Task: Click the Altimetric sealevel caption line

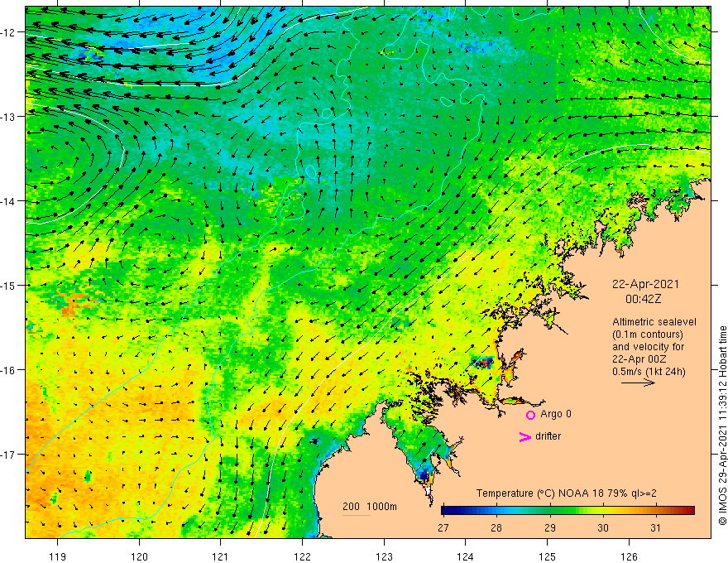Action: click(x=654, y=322)
